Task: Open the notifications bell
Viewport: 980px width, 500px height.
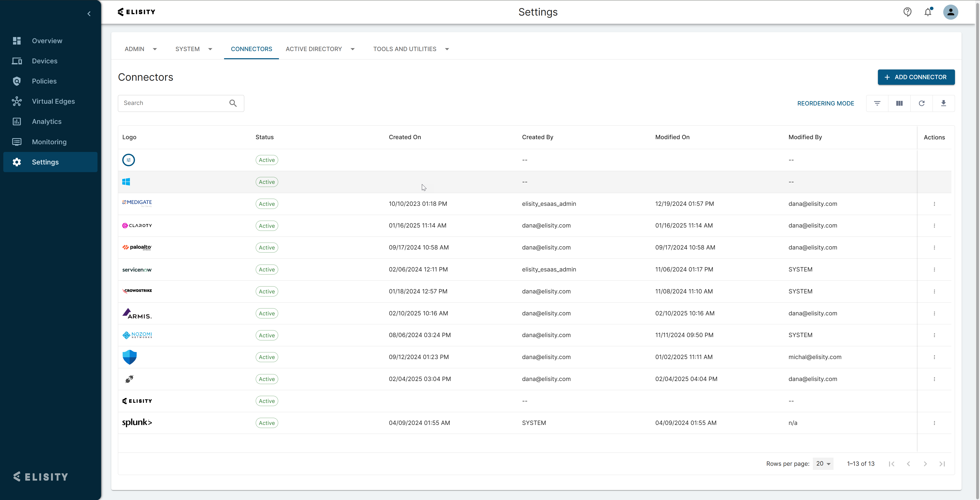Action: [x=928, y=12]
